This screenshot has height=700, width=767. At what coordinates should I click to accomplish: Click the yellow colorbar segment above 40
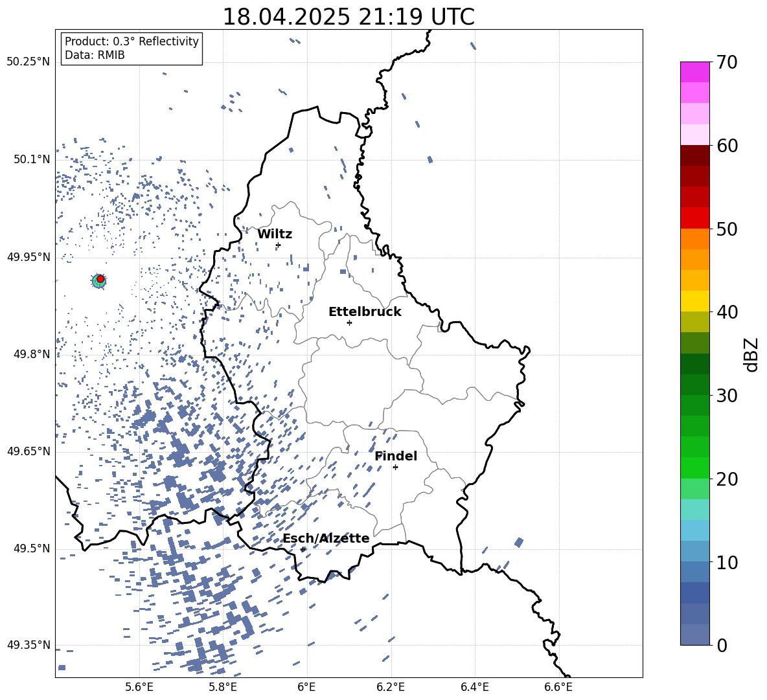695,301
